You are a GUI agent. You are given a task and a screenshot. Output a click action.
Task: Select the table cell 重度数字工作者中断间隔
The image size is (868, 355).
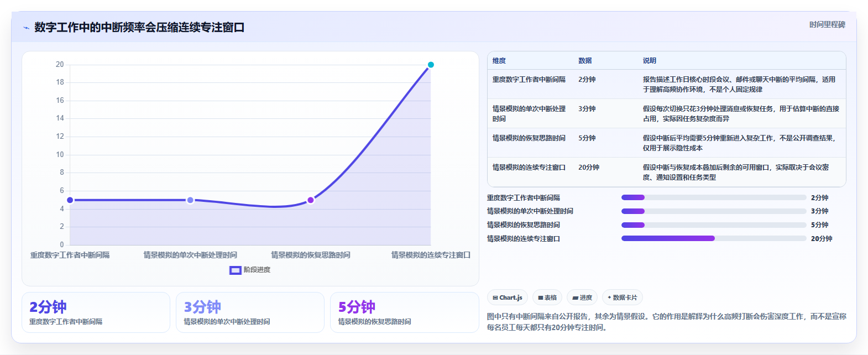[x=529, y=80]
